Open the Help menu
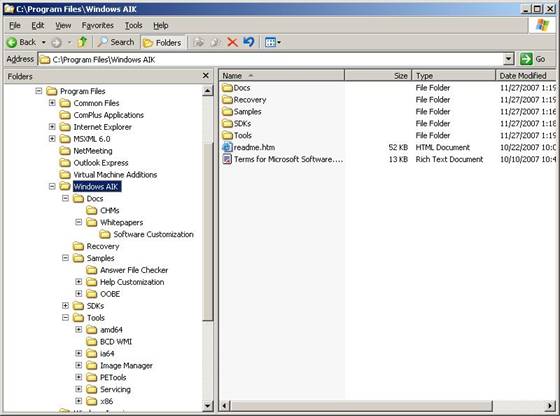Screen dimensions: 560x416 [x=161, y=25]
